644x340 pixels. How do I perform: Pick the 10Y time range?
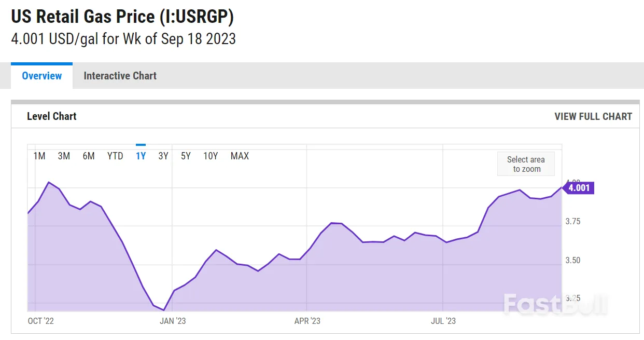point(211,156)
